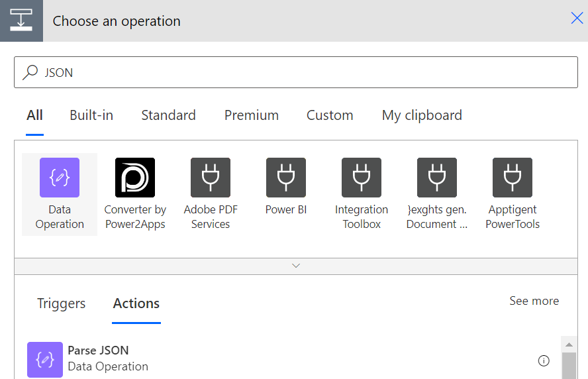Image resolution: width=588 pixels, height=379 pixels.
Task: Select the Parse JSON action text
Action: tap(98, 350)
